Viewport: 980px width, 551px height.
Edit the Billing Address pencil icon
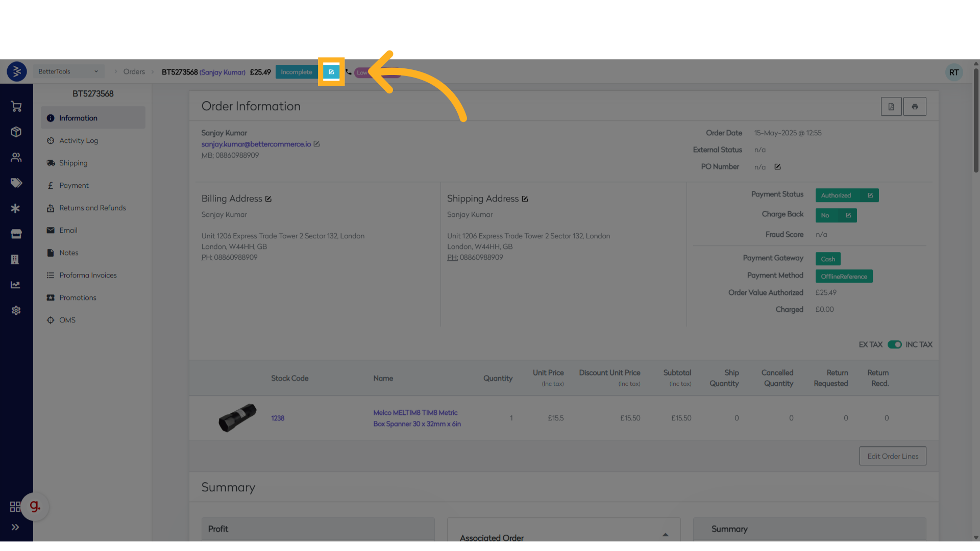(268, 199)
